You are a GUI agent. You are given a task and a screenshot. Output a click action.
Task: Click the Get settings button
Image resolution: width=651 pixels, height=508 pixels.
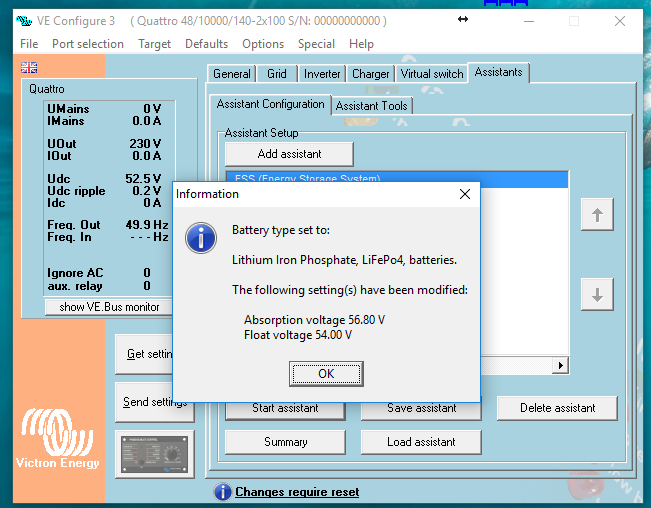click(x=144, y=354)
